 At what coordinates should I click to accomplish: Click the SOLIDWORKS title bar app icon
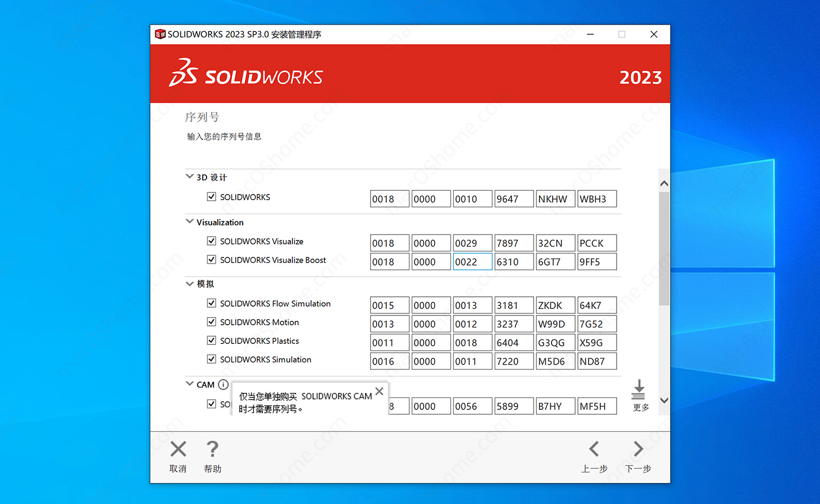coord(160,34)
